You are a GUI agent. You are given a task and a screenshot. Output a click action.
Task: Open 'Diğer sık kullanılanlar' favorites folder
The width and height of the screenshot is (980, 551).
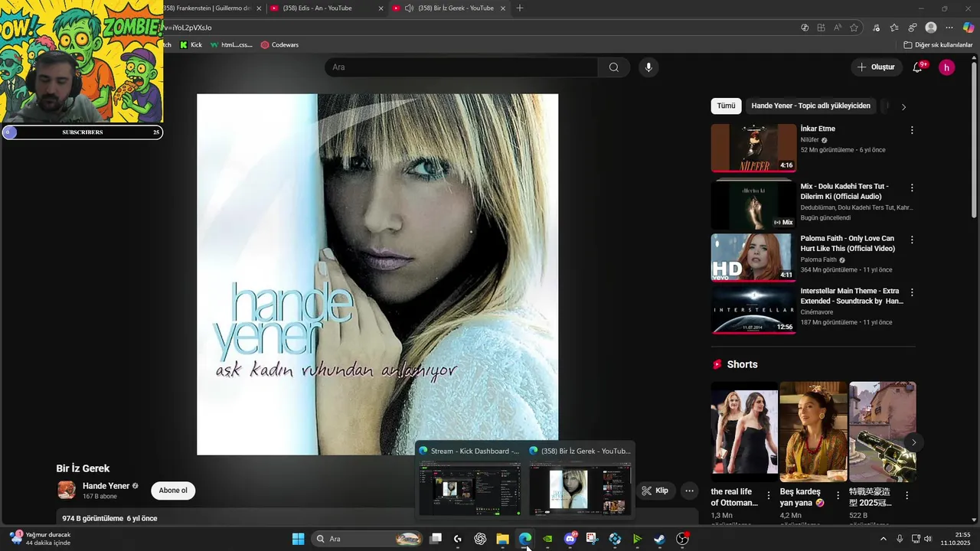pyautogui.click(x=938, y=45)
